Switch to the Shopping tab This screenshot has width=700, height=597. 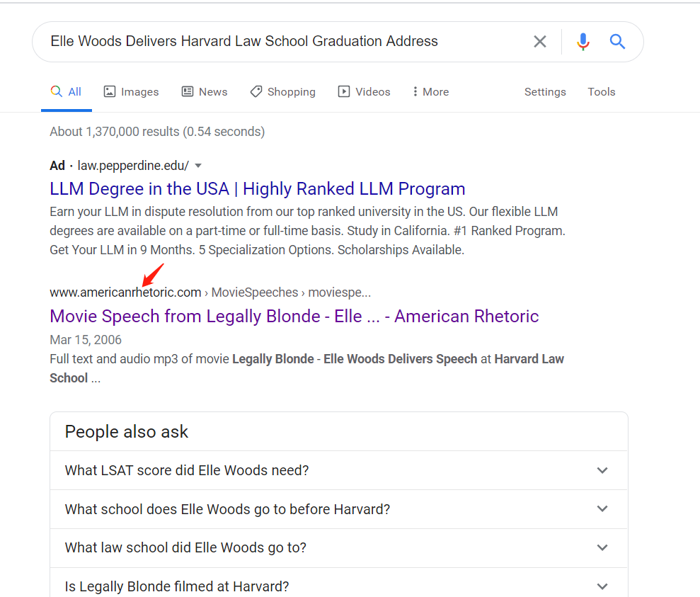tap(282, 91)
